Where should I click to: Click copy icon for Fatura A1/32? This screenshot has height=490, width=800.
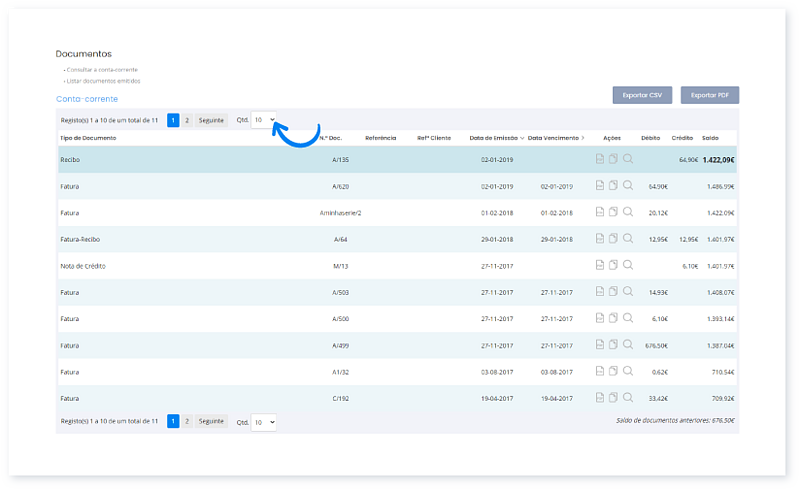[x=613, y=373]
